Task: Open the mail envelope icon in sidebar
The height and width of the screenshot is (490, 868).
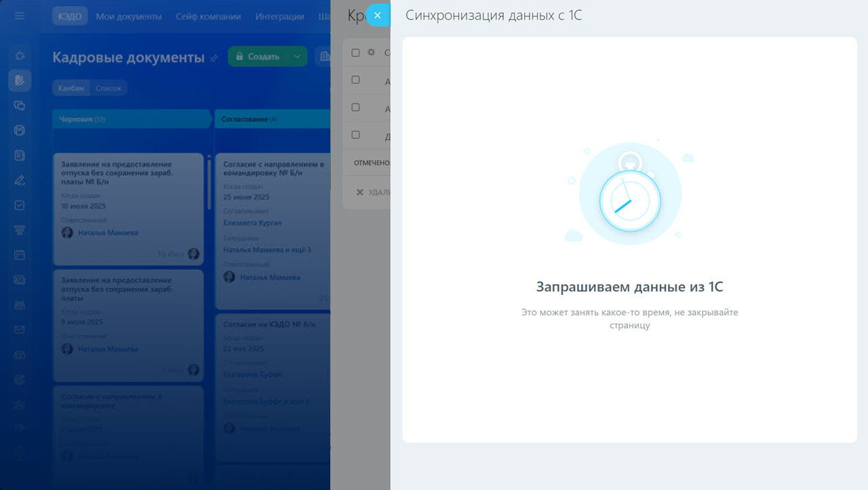Action: pyautogui.click(x=20, y=330)
